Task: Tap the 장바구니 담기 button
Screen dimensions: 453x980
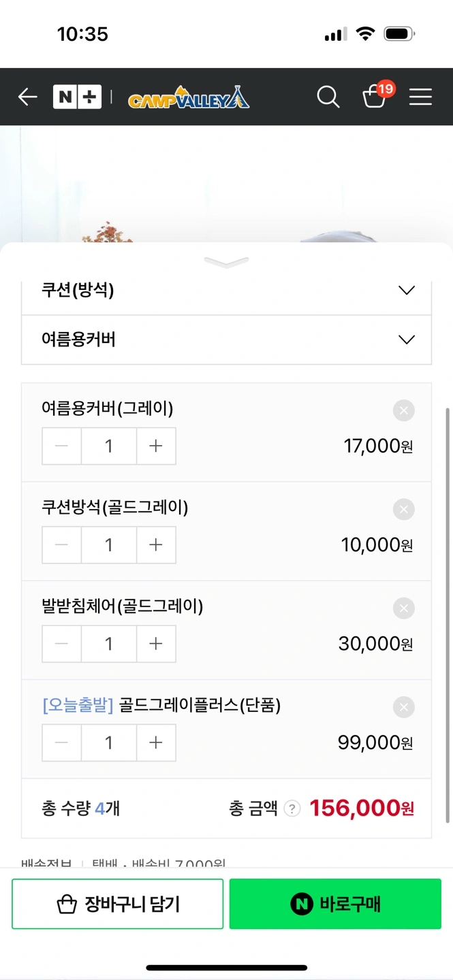Action: pos(117,904)
